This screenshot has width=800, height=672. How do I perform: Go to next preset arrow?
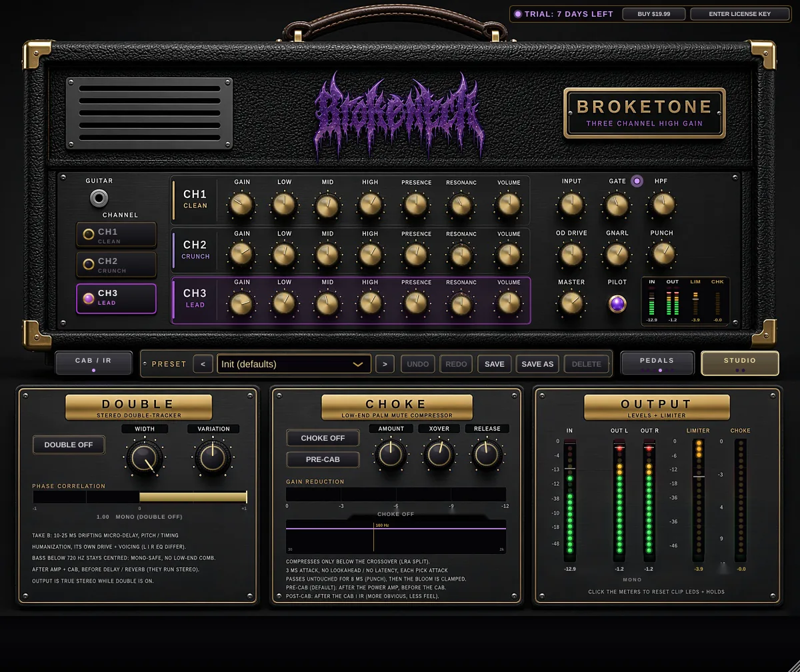pyautogui.click(x=385, y=364)
